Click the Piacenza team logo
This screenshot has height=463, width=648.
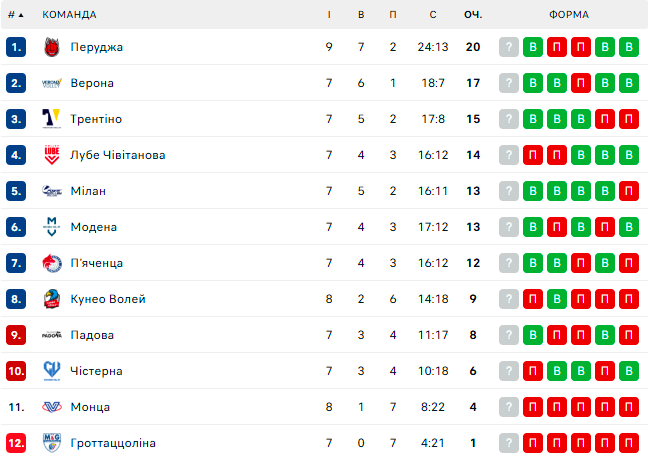pos(52,263)
